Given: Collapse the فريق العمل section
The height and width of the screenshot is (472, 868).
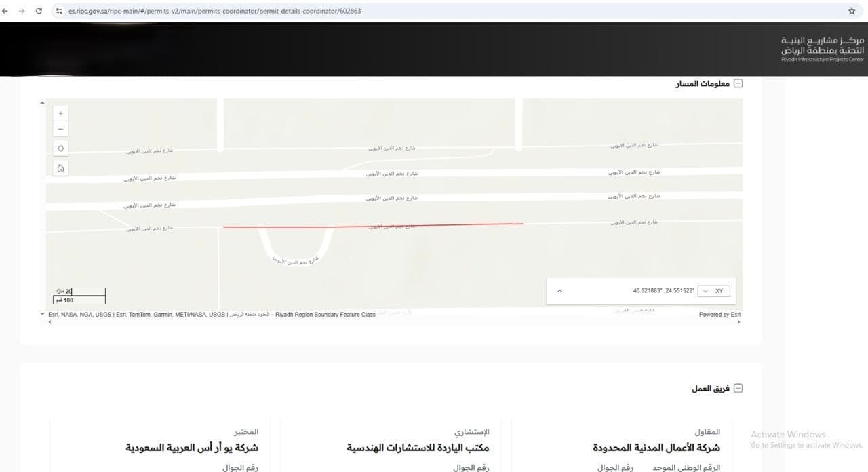Looking at the screenshot, I should (738, 387).
